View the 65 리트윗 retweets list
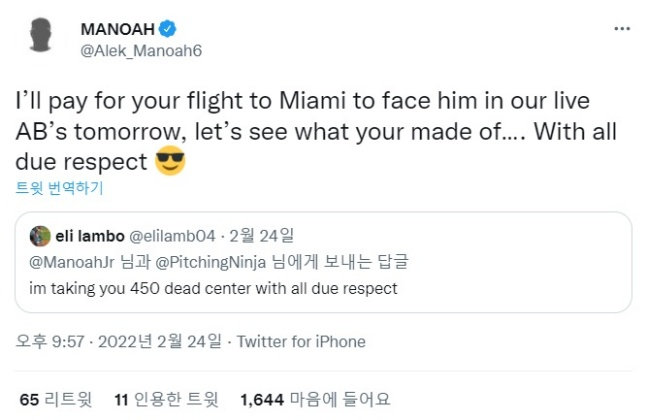Screen dimensions: 647x420 tap(55, 400)
